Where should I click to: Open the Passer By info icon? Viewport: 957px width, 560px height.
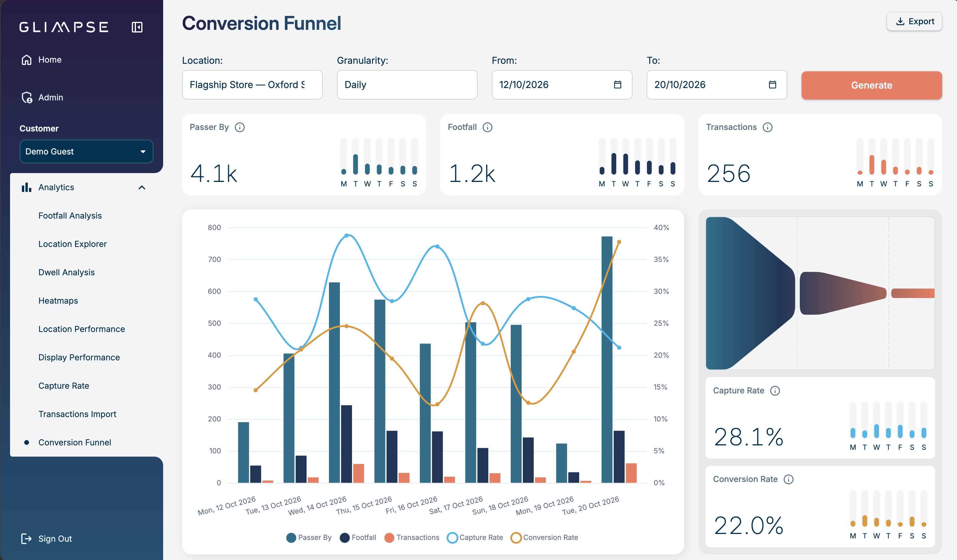click(x=240, y=127)
